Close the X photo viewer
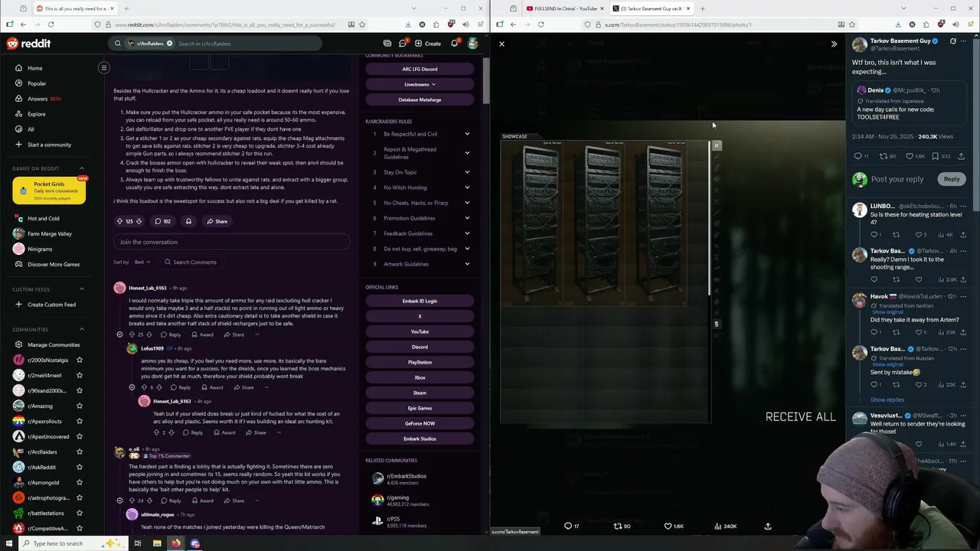The width and height of the screenshot is (980, 551). 502,44
